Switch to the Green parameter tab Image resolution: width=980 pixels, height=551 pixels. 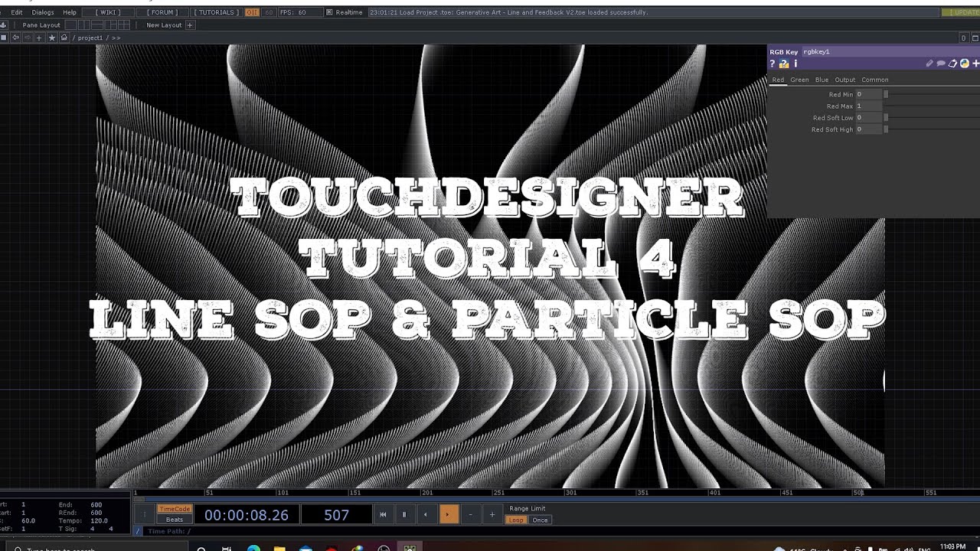[799, 80]
